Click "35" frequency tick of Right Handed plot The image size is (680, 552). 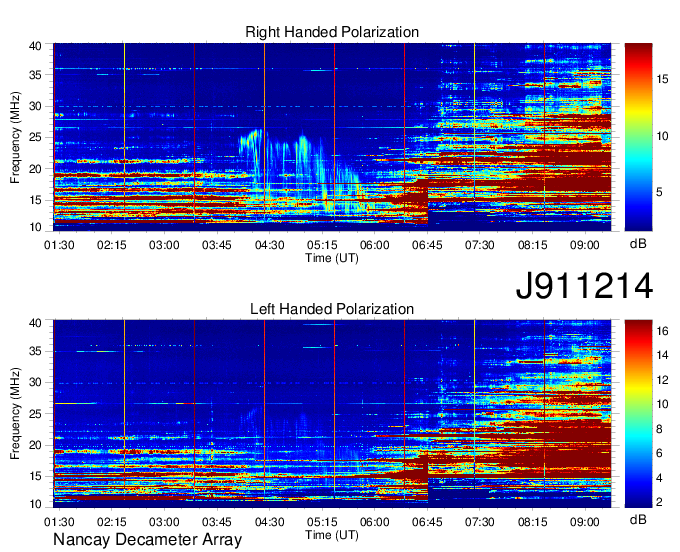coord(35,75)
